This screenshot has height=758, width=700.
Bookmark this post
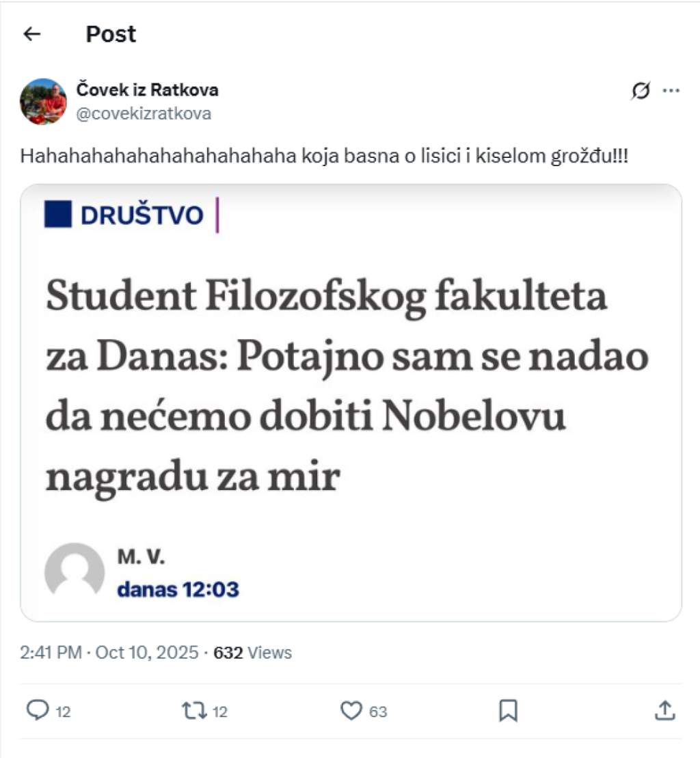pos(508,711)
